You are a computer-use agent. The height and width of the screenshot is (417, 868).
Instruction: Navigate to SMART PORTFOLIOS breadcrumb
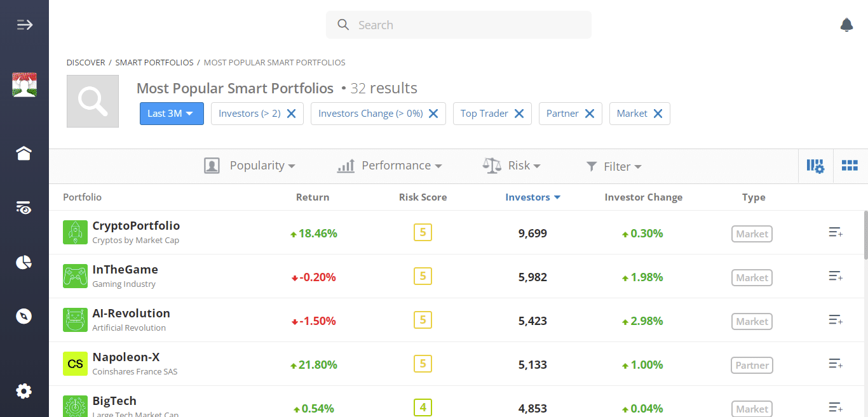click(154, 62)
